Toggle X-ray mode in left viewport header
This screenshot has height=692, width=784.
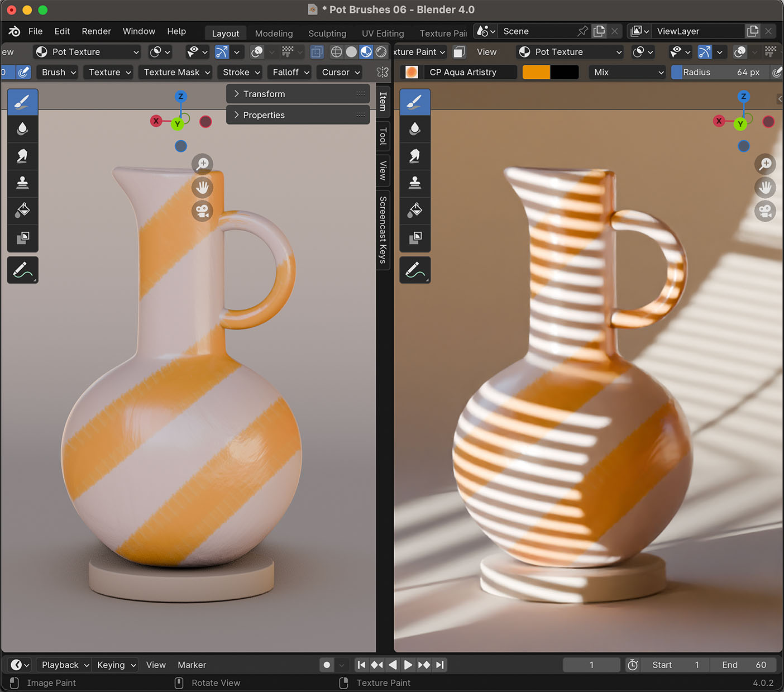coord(317,52)
